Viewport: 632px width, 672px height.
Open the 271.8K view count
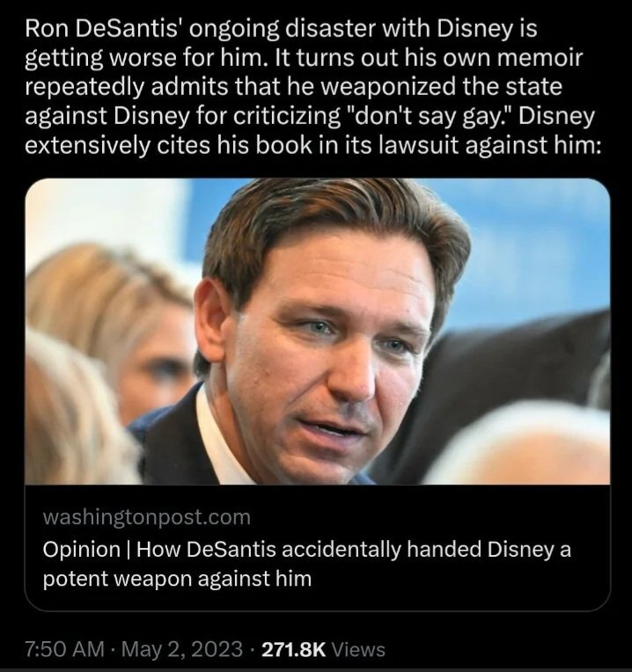tap(294, 649)
